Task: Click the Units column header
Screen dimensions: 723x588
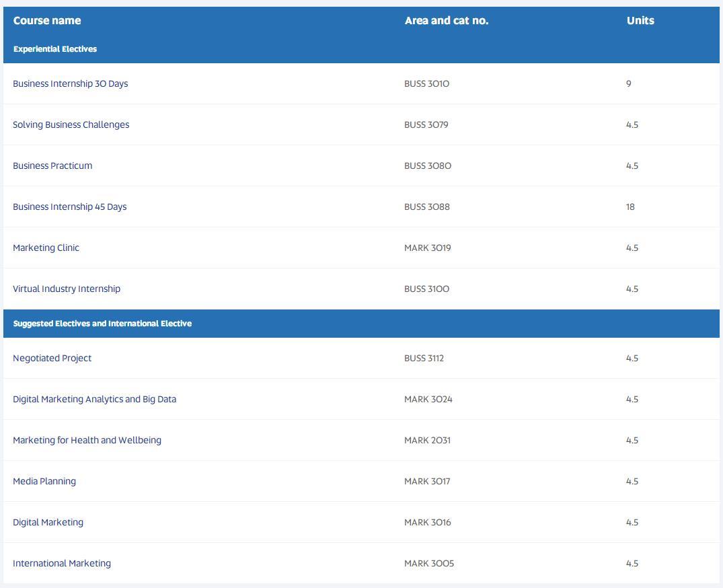Action: click(640, 20)
